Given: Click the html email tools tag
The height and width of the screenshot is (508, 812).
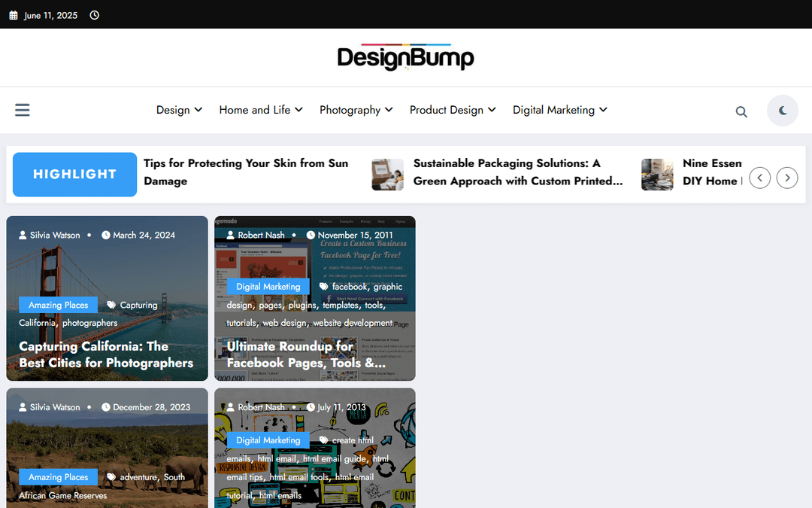Looking at the screenshot, I should click(x=298, y=477).
